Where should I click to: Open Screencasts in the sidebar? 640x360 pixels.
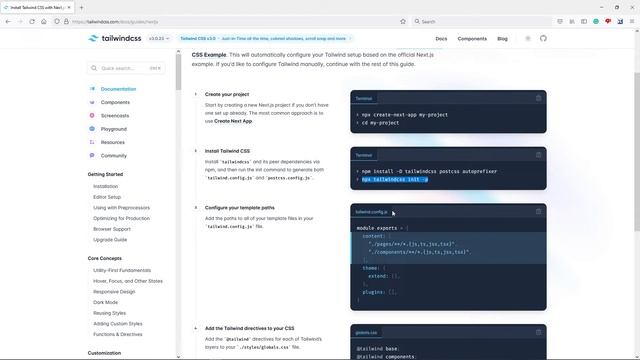coord(115,116)
